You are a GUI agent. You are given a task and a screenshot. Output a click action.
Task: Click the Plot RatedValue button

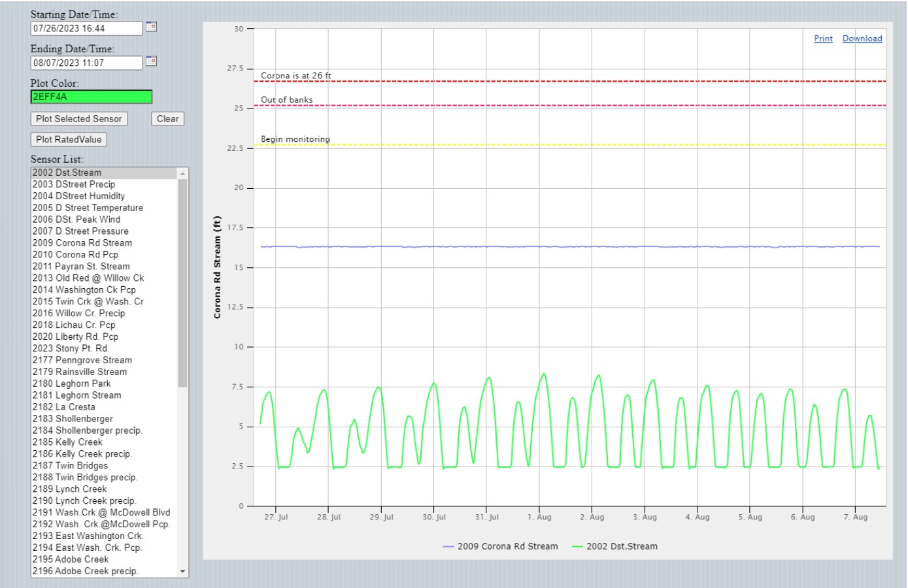pos(69,139)
